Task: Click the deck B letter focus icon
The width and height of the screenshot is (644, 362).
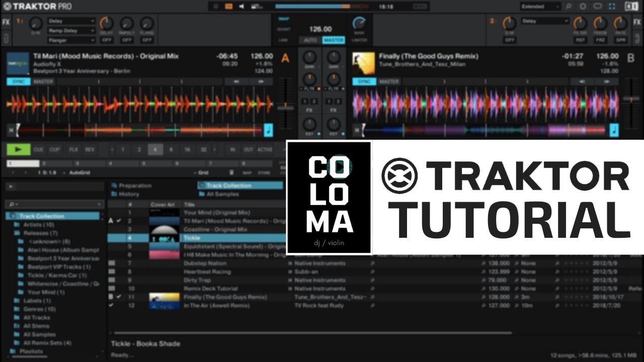Action: coord(630,59)
